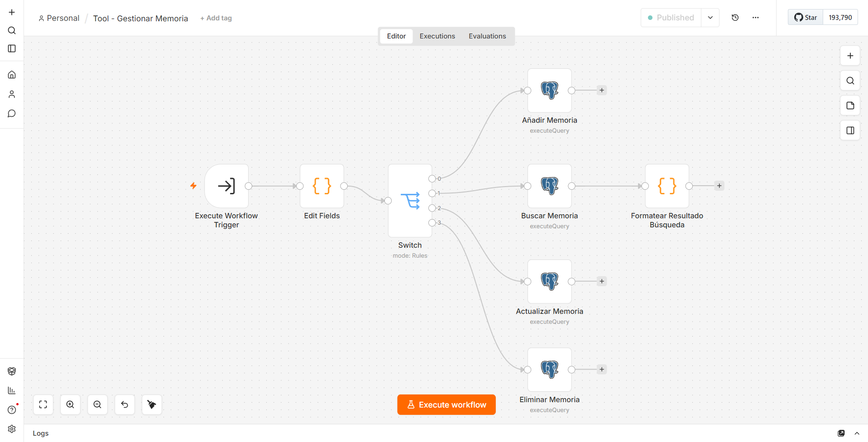Pop out logs panel icon

click(841, 433)
